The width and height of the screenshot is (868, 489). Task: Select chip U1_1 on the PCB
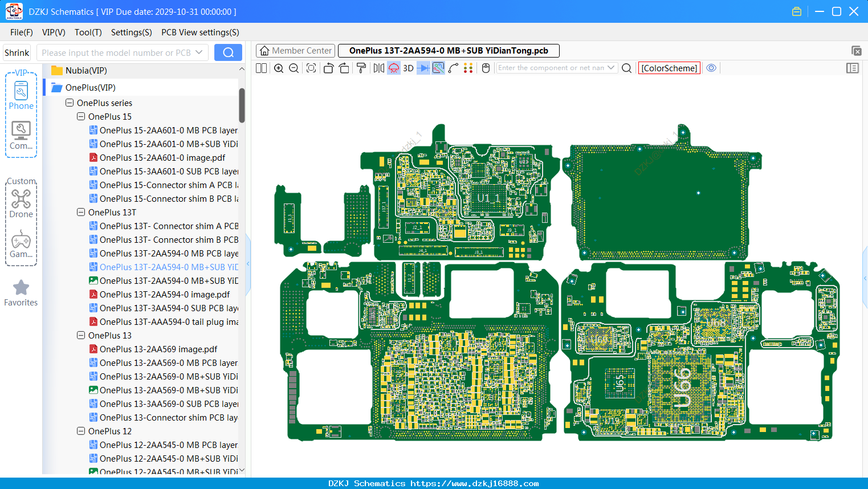coord(489,198)
